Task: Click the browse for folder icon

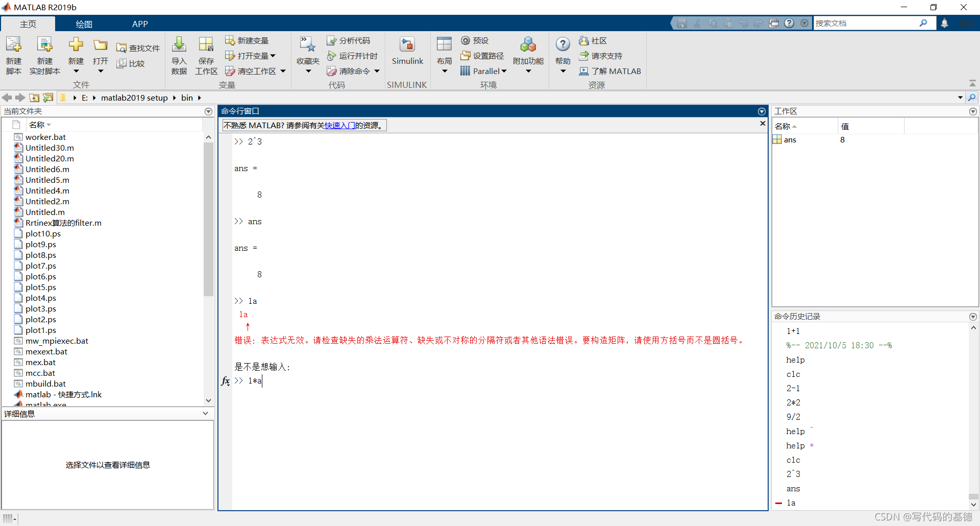Action: [48, 98]
